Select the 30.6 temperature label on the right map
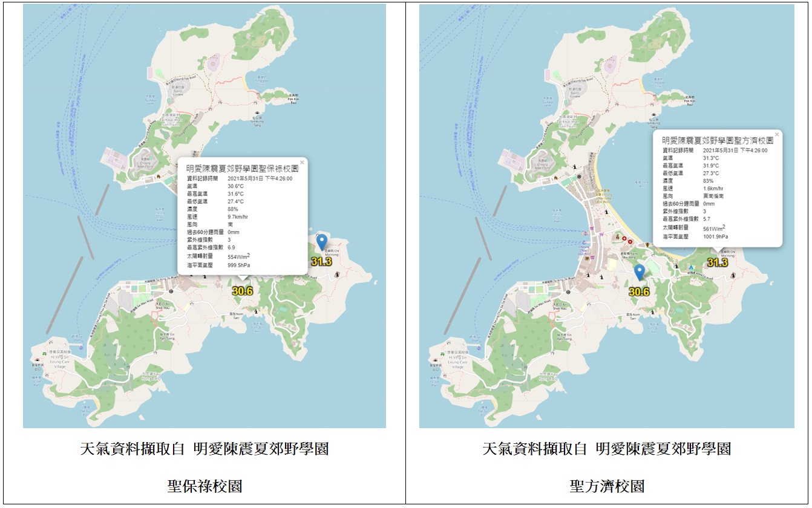The width and height of the screenshot is (812, 508). [x=639, y=291]
